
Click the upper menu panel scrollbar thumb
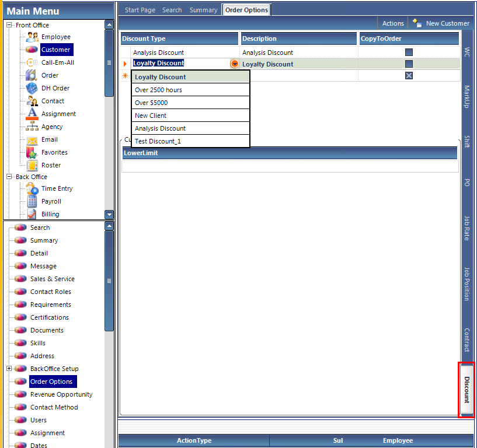coord(109,63)
